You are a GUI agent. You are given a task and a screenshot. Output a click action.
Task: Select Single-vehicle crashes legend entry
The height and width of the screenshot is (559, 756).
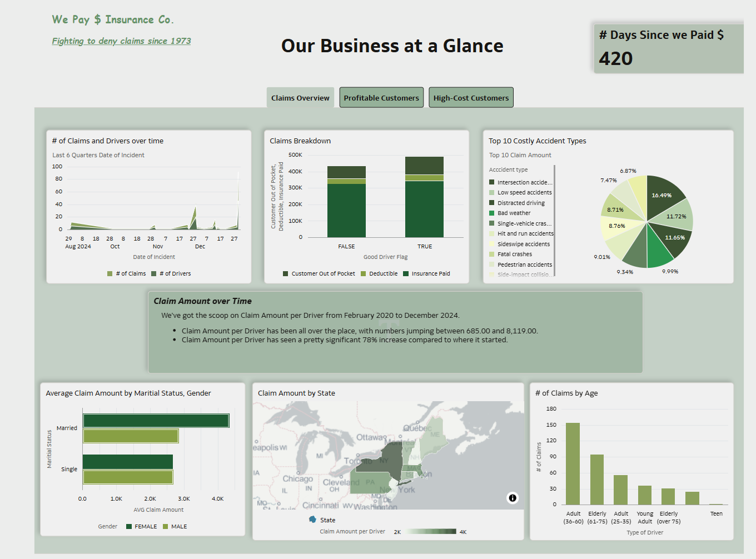[x=521, y=223]
